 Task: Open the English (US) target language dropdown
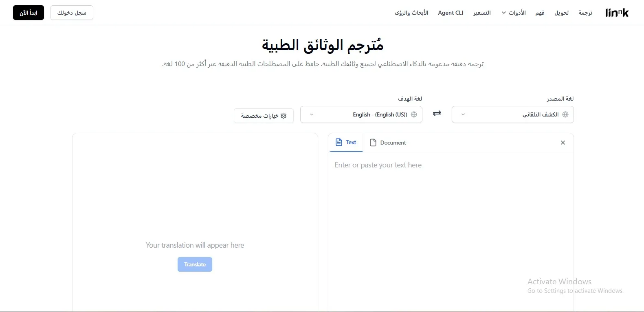pos(361,114)
